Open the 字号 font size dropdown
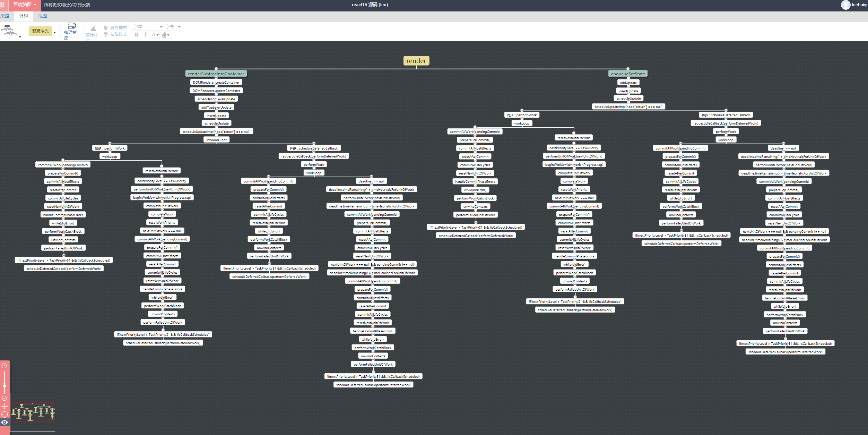 coord(173,27)
